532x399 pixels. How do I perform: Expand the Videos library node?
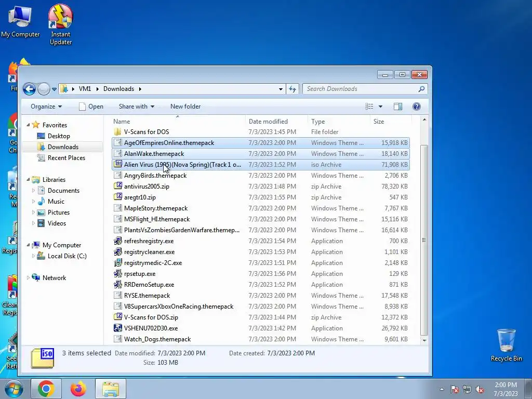33,223
